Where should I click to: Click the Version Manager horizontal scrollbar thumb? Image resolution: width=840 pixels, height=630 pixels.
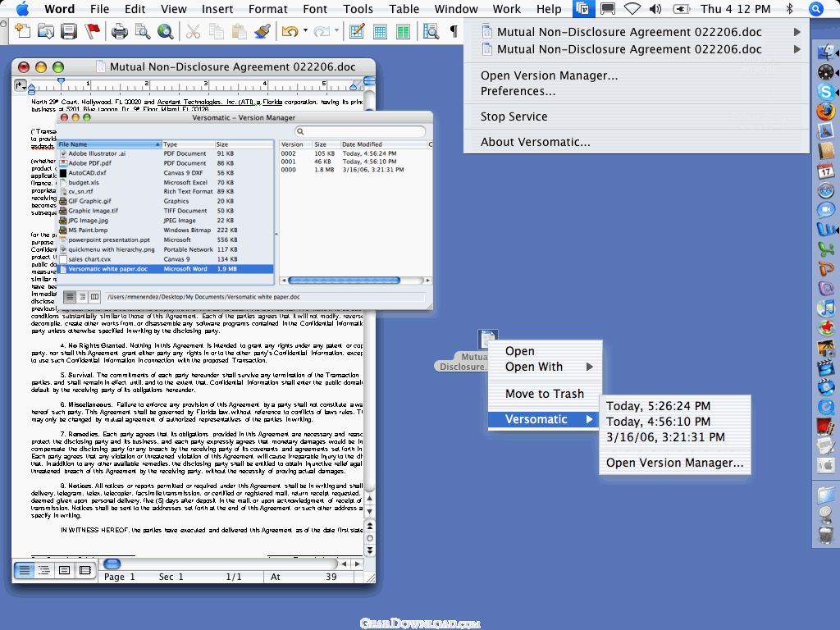(x=344, y=281)
